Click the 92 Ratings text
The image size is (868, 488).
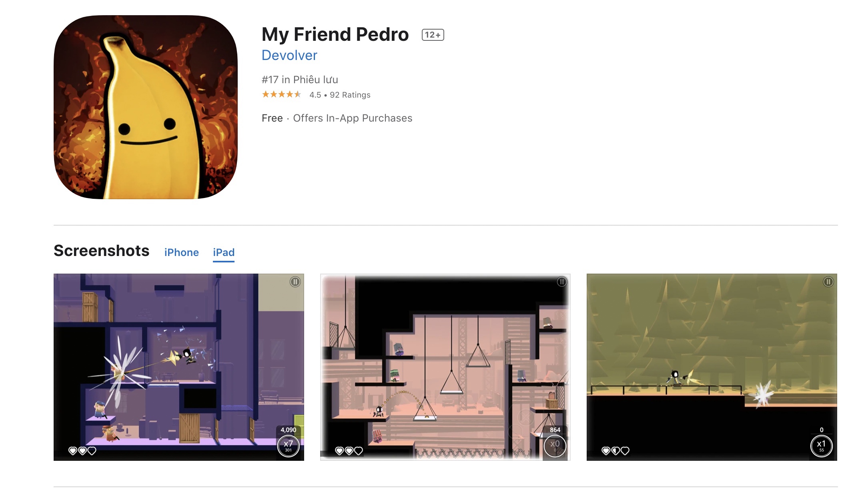pos(350,95)
